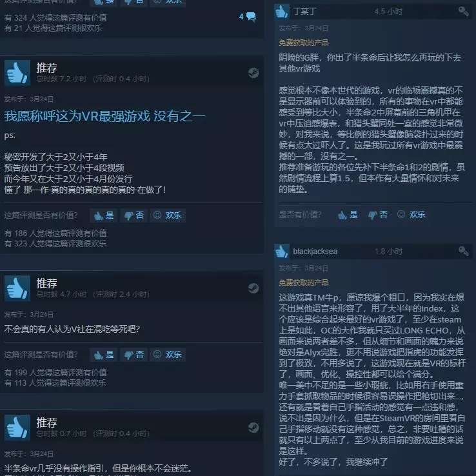Open the review titled 我愿称呼这为VR最强游戏
The height and width of the screenshot is (476, 476).
(104, 116)
